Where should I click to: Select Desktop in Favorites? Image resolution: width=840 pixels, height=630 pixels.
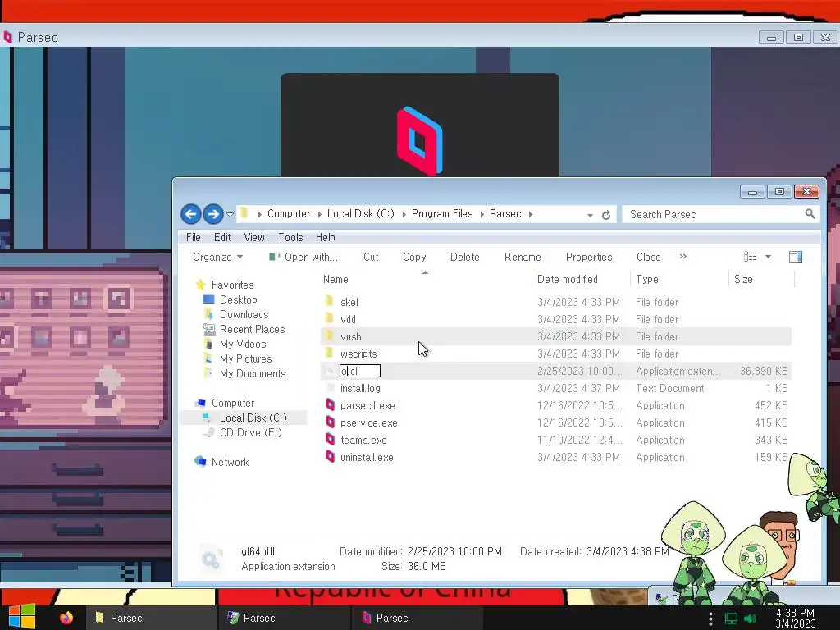coord(238,299)
